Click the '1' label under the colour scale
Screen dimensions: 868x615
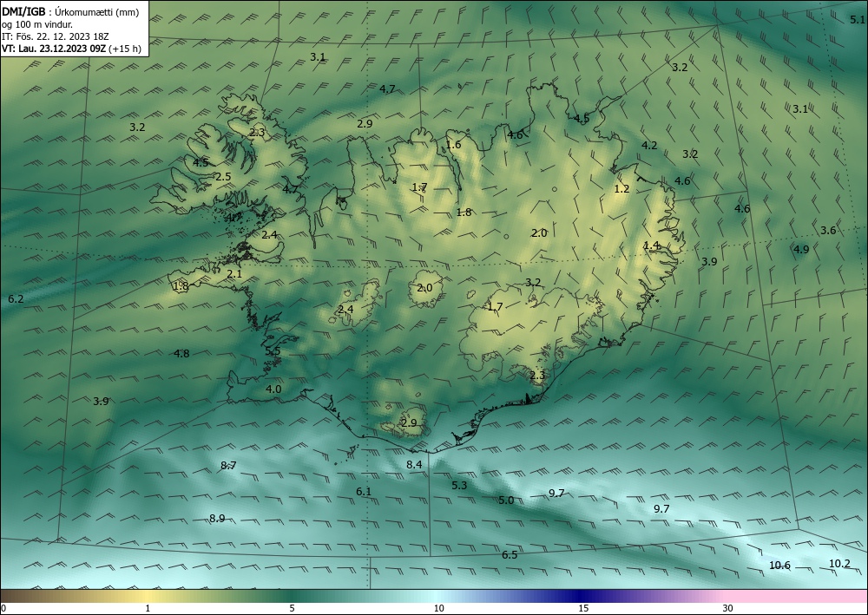point(148,609)
